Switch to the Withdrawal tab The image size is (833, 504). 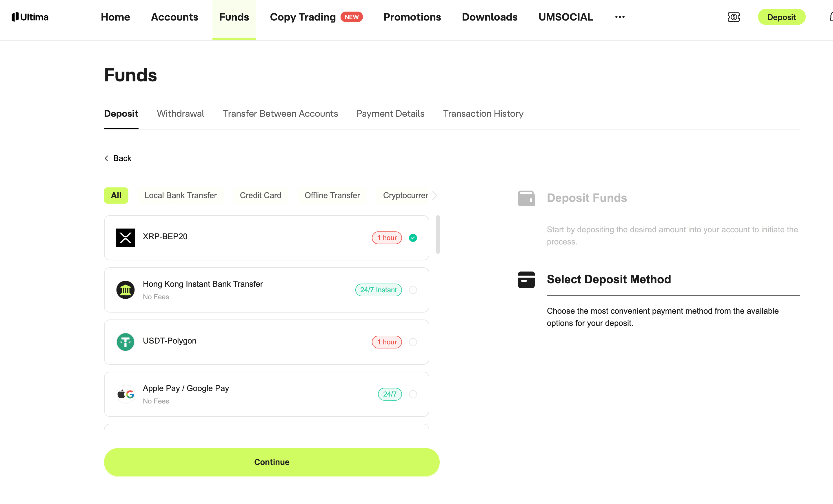pos(180,114)
